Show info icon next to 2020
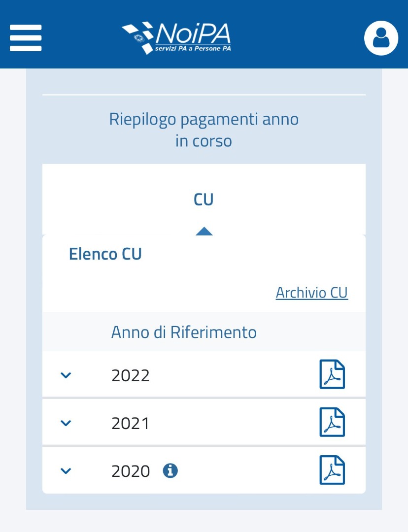408x532 pixels. (170, 471)
